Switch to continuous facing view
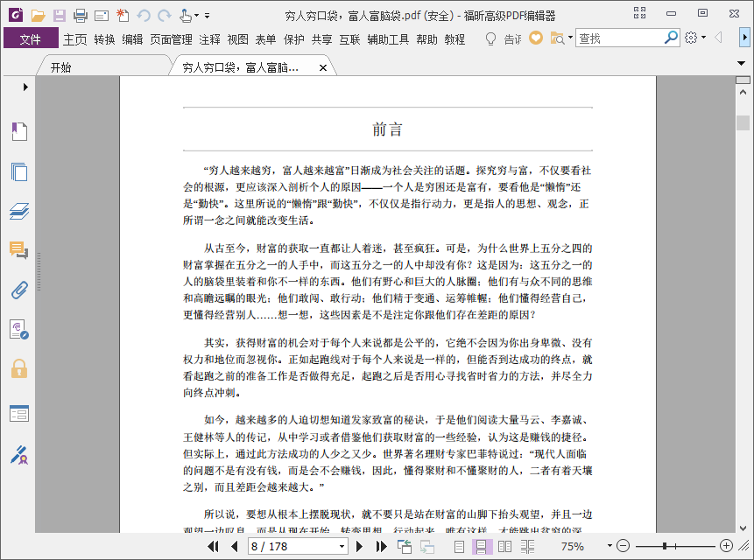Viewport: 754px width, 560px height. point(527,547)
